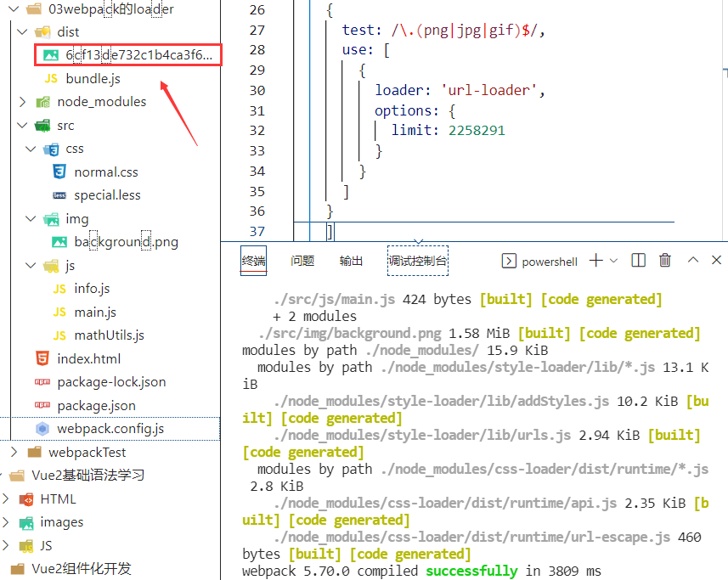Select webpack.config.js in explorer
Screen dimensions: 728x580
(110, 429)
